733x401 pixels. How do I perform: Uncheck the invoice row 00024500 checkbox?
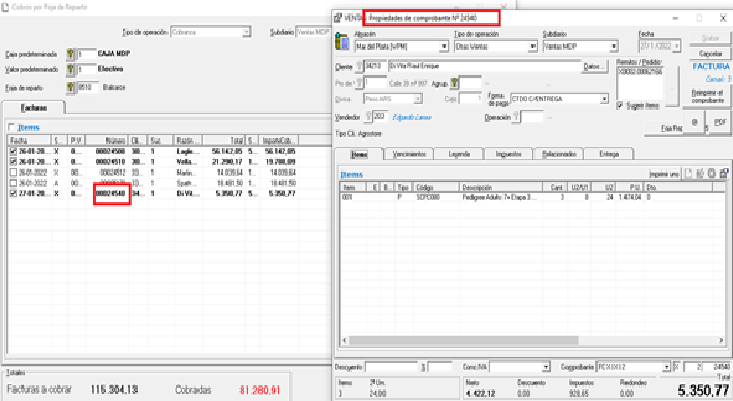click(12, 151)
